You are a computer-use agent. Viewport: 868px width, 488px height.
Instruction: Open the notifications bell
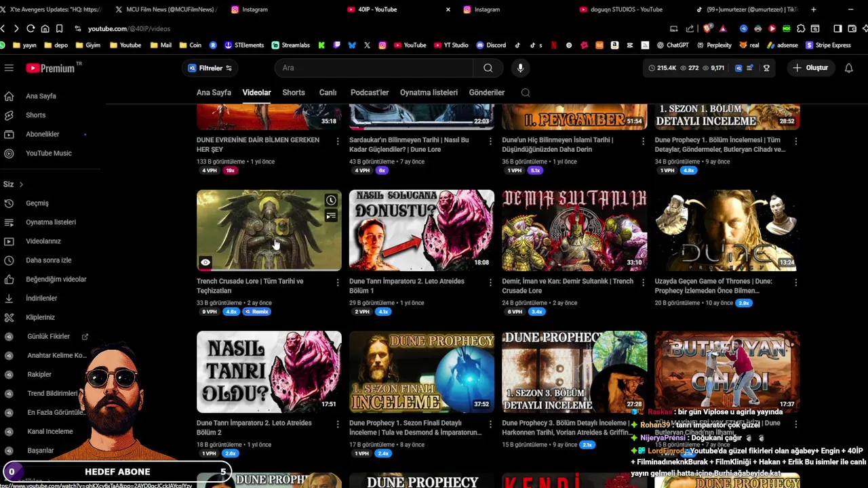(848, 68)
